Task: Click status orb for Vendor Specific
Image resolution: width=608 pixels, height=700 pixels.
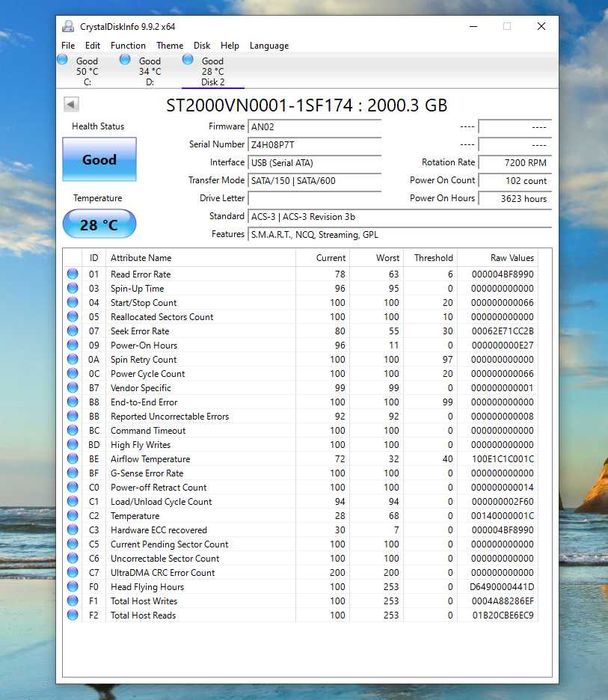Action: click(x=72, y=388)
